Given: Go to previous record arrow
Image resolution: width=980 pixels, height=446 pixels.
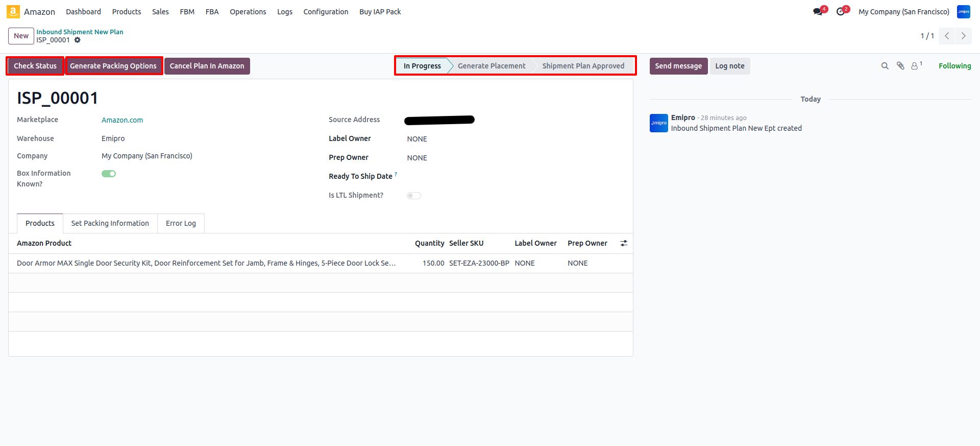Looking at the screenshot, I should [947, 36].
